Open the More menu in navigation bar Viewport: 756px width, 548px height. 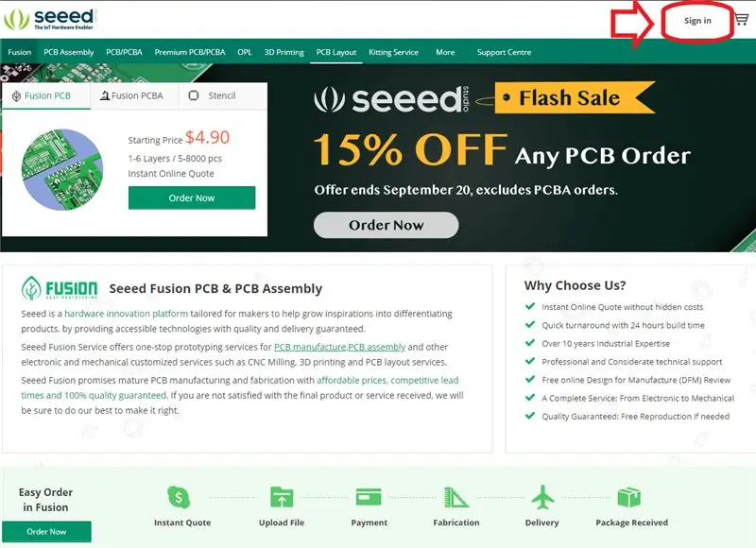point(445,52)
